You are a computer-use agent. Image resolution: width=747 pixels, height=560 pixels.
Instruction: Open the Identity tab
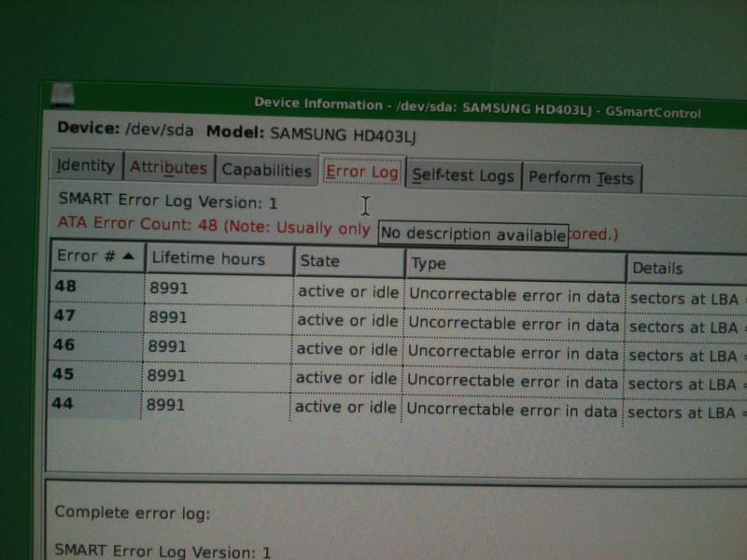(x=86, y=165)
